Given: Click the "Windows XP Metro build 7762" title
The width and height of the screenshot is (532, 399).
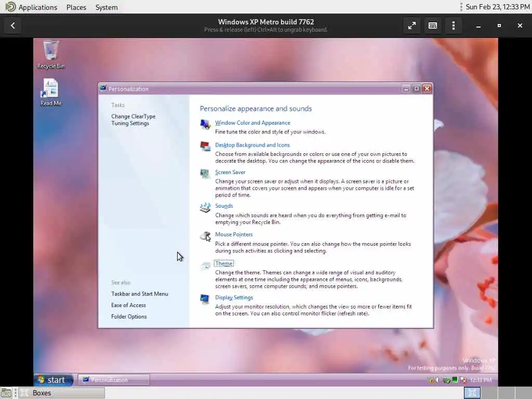Looking at the screenshot, I should point(266,22).
